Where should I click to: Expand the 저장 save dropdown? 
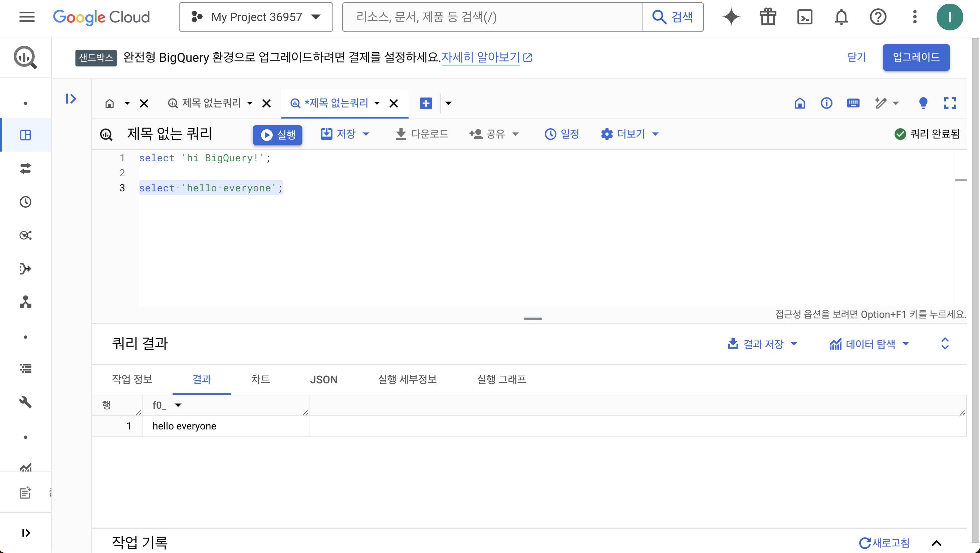[366, 134]
